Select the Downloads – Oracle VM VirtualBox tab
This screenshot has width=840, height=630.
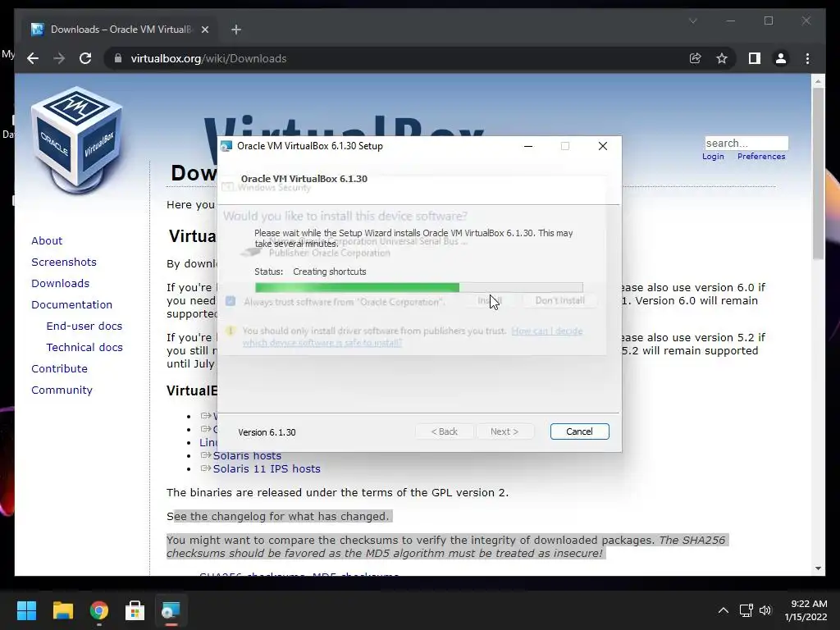click(120, 30)
